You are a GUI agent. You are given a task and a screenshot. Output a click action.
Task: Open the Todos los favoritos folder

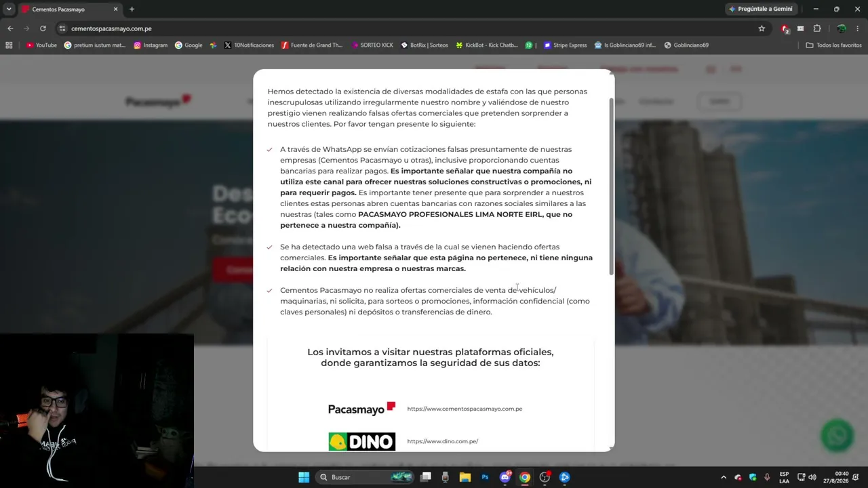tap(833, 45)
